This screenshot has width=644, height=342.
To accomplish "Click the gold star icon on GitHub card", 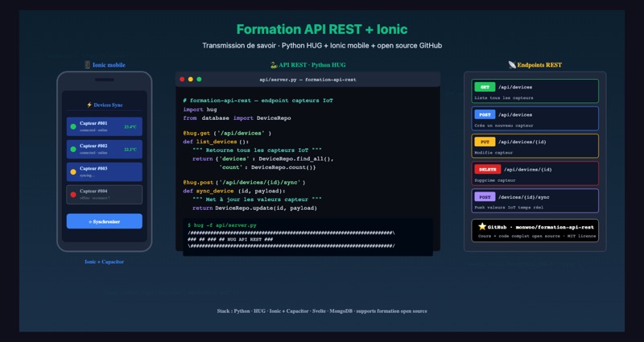I will [482, 227].
